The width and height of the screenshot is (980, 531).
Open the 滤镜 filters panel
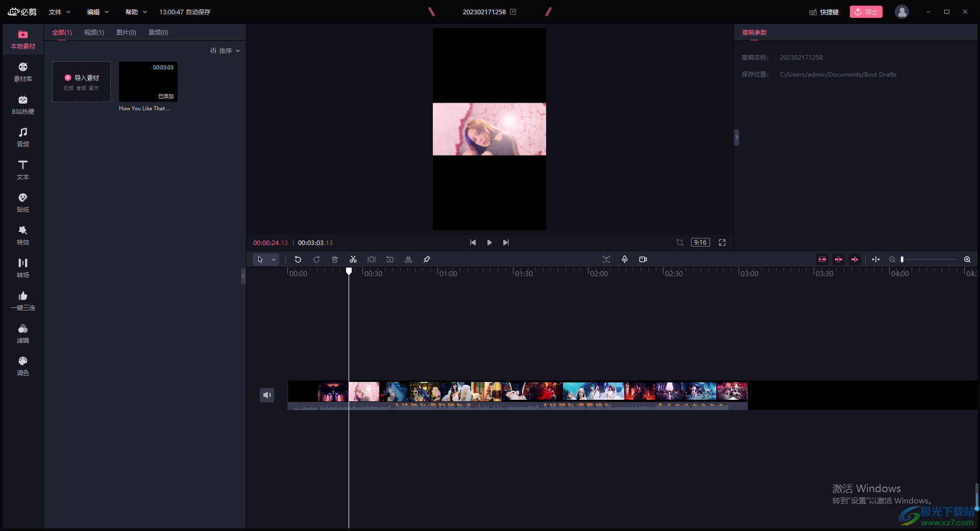[x=23, y=334]
